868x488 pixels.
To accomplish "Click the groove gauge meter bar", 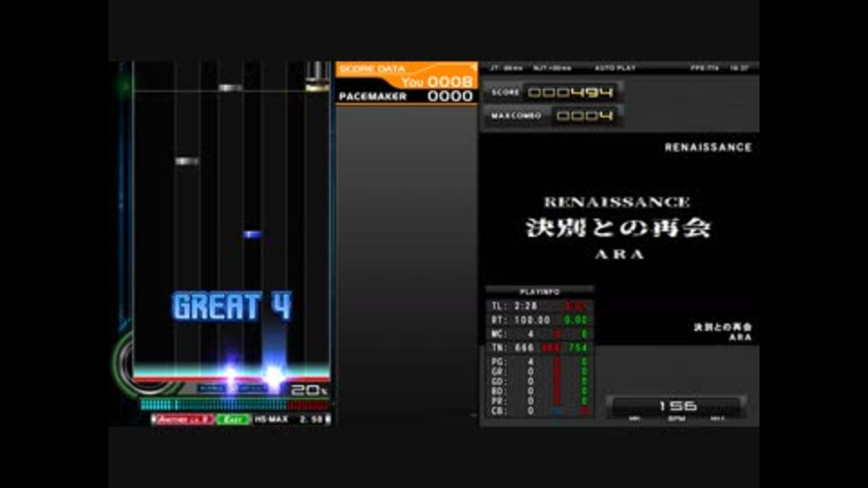I will 235,405.
